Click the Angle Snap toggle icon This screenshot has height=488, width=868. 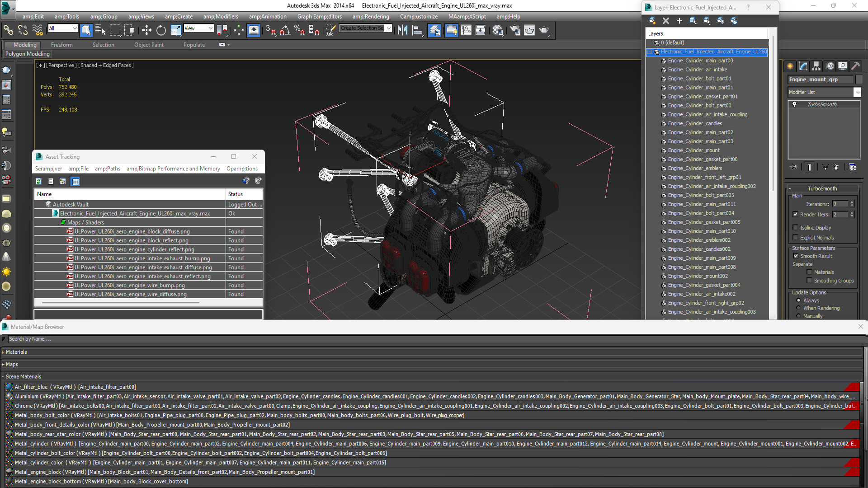click(285, 30)
